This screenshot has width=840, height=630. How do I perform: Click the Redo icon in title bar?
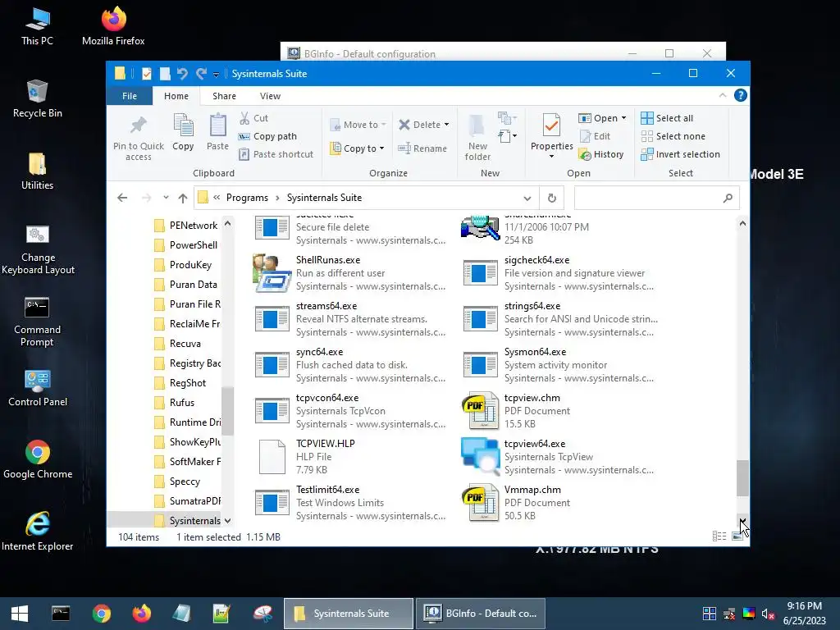click(x=201, y=73)
